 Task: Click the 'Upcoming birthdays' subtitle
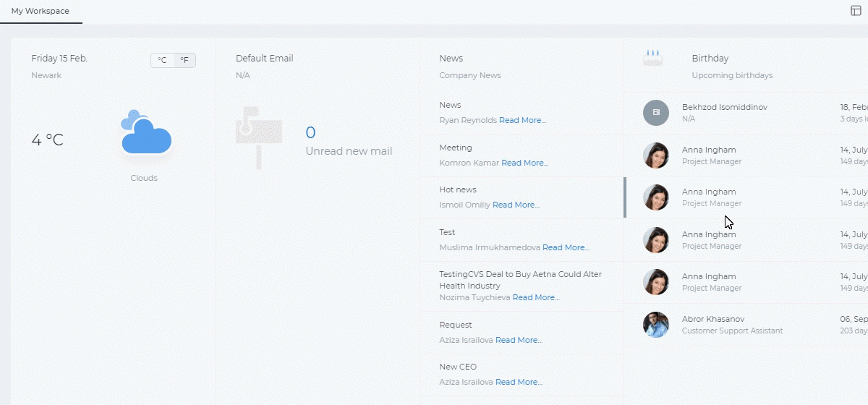tap(732, 75)
